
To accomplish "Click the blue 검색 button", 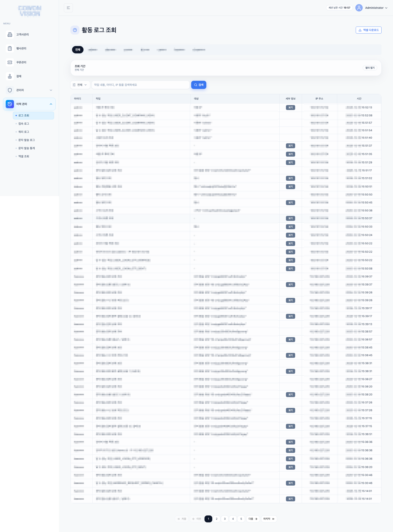I will [x=199, y=85].
